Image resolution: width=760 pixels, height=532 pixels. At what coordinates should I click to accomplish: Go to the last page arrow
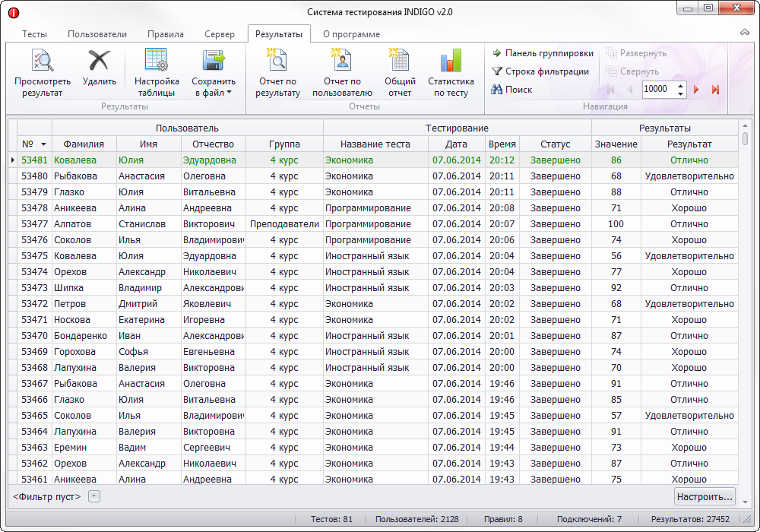coord(715,90)
